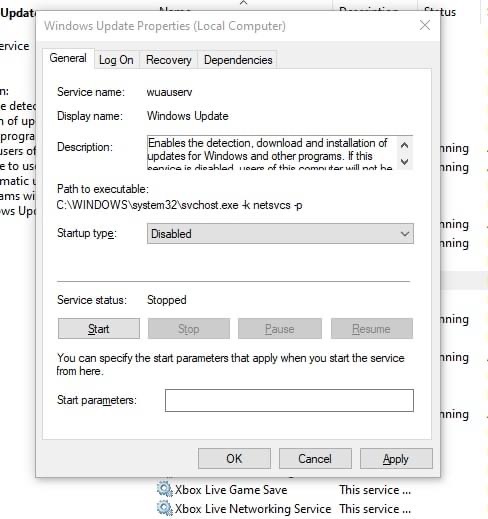Close the Windows Update Properties dialog
488x519 pixels.
[425, 25]
